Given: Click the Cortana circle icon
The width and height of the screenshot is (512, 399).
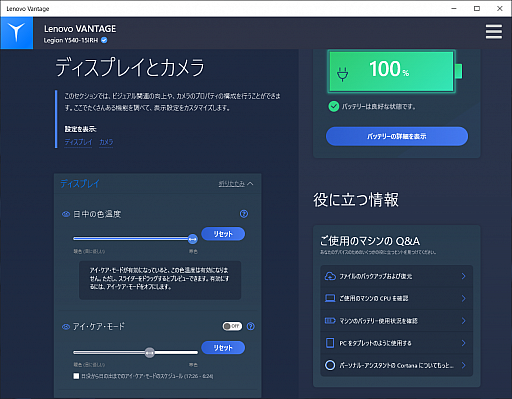Looking at the screenshot, I should [330, 365].
